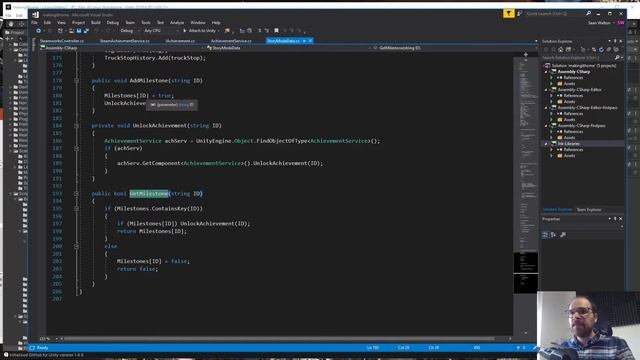This screenshot has width=640, height=360.
Task: Click the Solution Explorer Home icon
Action: pyautogui.click(x=560, y=50)
